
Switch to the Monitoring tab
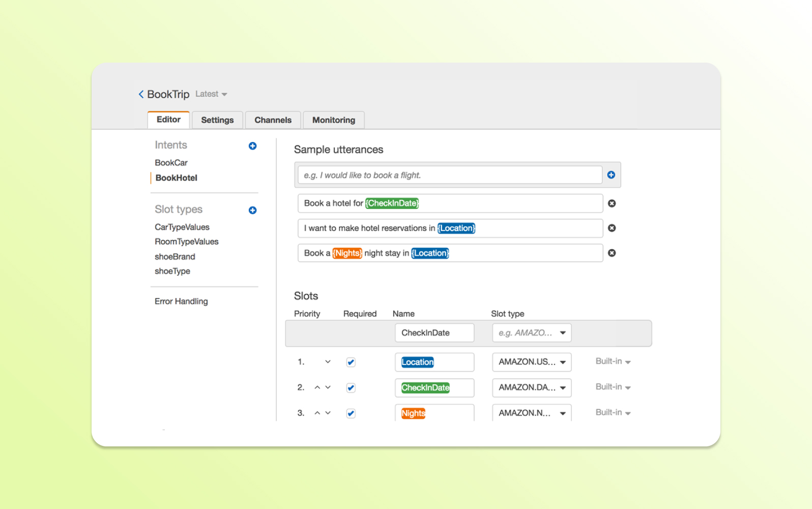334,120
